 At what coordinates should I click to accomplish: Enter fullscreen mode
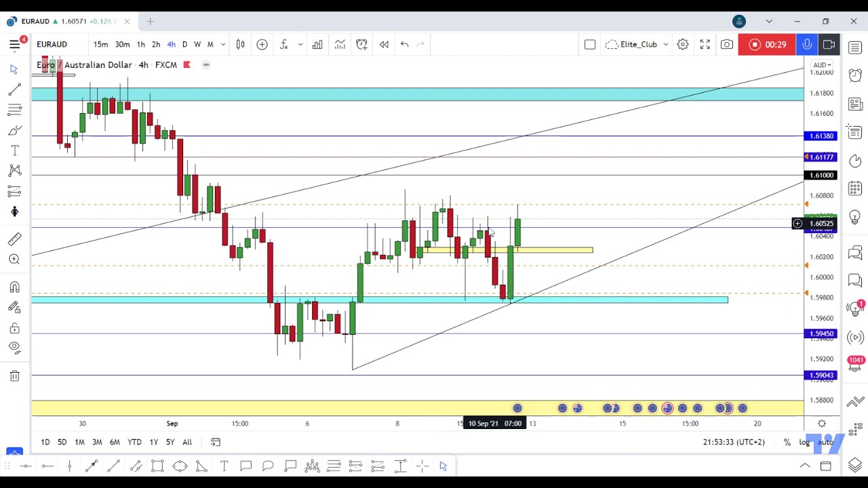pyautogui.click(x=705, y=45)
